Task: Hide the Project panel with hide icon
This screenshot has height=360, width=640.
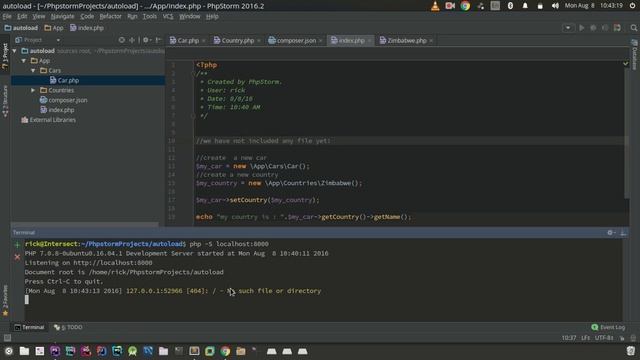Action: 158,40
